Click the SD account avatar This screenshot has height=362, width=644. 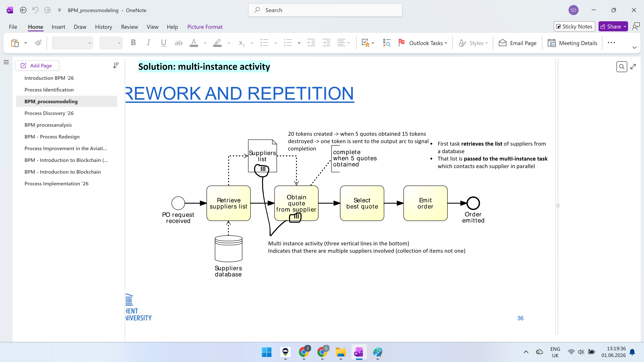click(x=574, y=10)
